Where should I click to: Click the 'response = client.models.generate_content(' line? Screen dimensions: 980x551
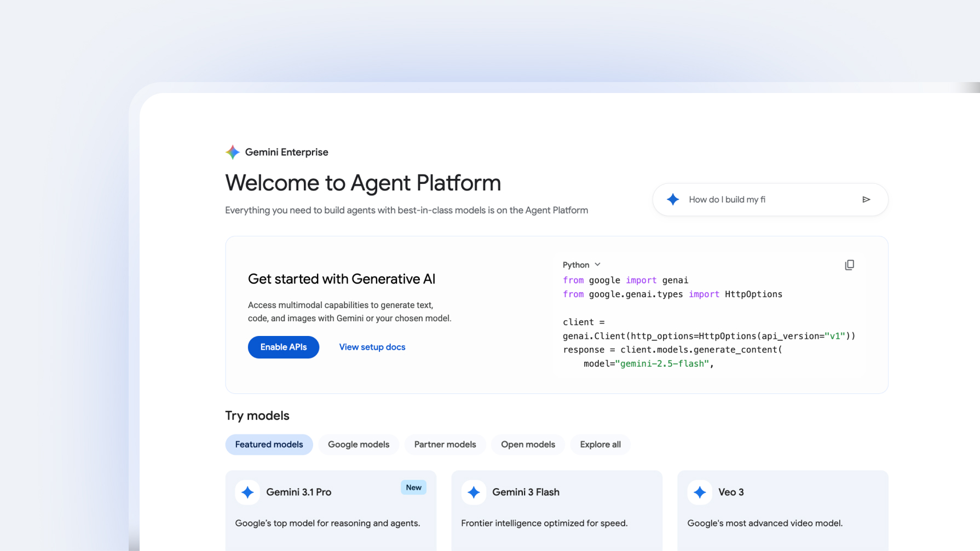point(672,350)
